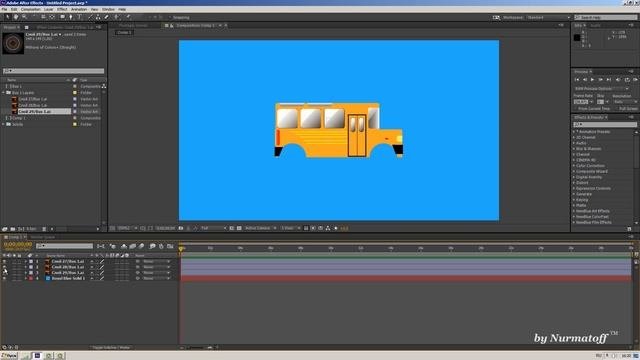The image size is (640, 360).
Task: Select the Pen tool
Action: coord(71,17)
